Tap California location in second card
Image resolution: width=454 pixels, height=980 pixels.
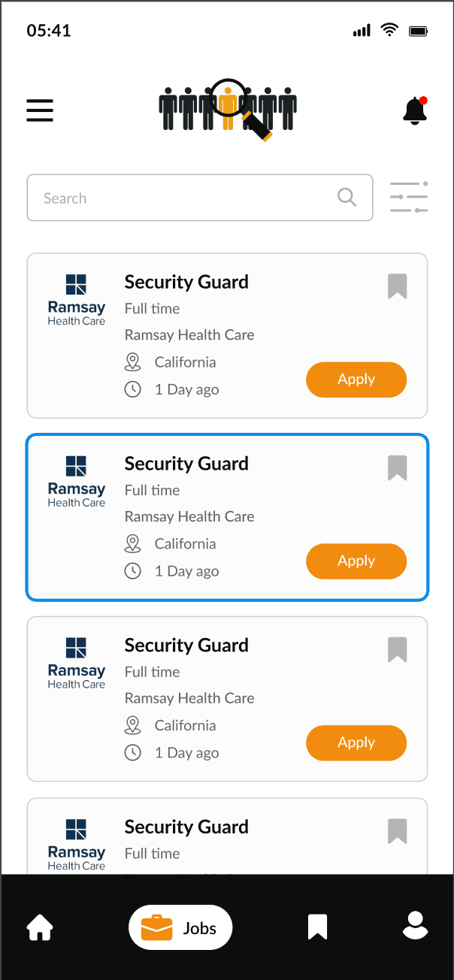185,543
